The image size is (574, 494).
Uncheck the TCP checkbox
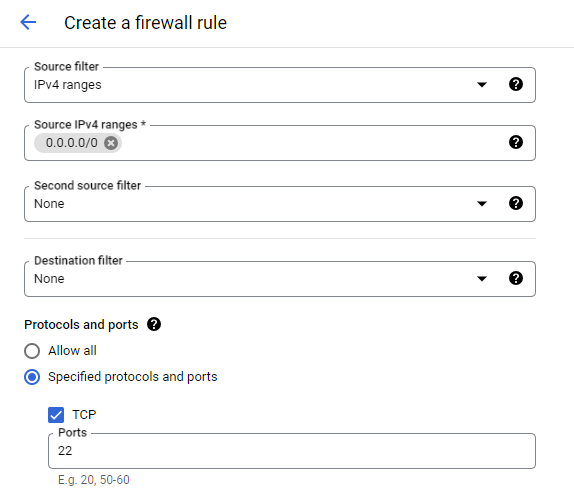coord(56,415)
